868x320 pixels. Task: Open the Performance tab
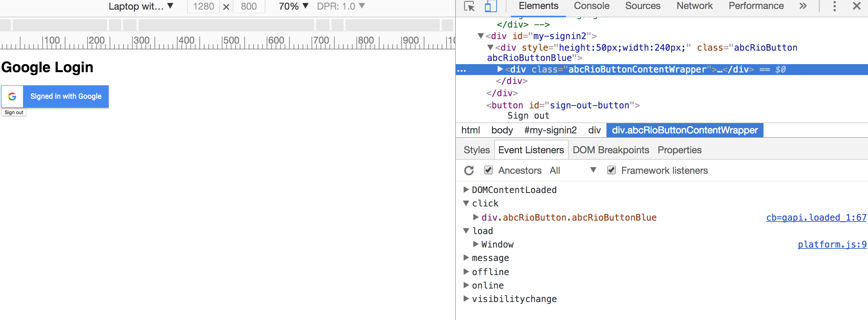tap(756, 6)
